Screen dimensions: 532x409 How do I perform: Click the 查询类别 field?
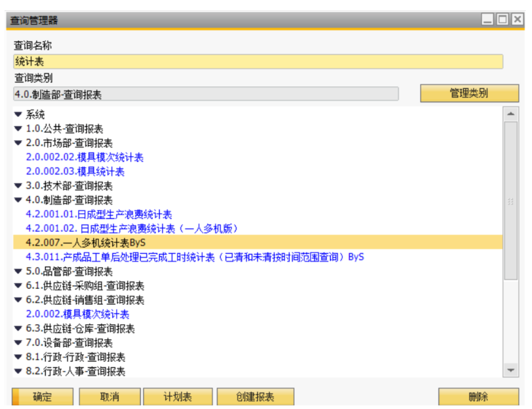point(205,94)
